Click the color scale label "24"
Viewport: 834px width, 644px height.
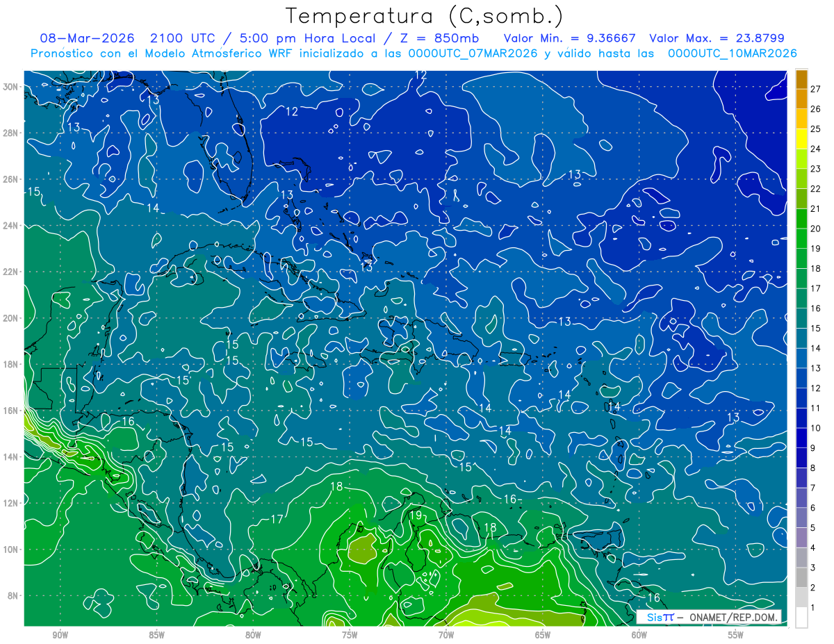tap(815, 149)
